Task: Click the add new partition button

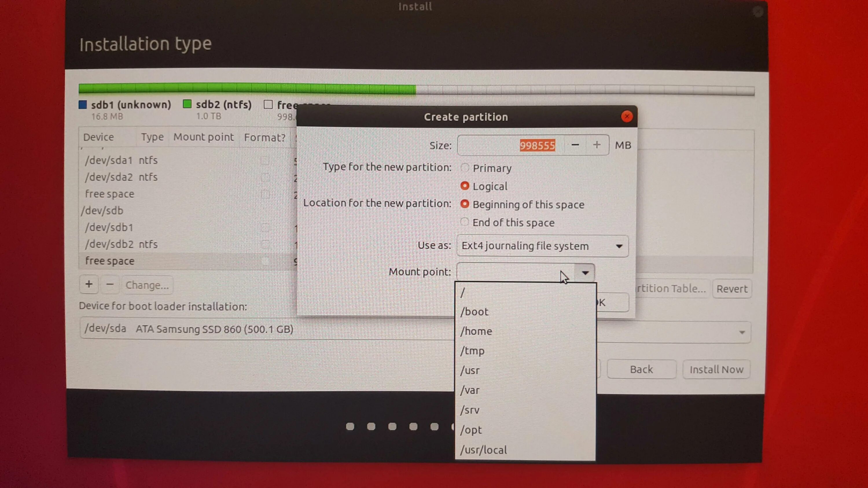Action: tap(89, 284)
